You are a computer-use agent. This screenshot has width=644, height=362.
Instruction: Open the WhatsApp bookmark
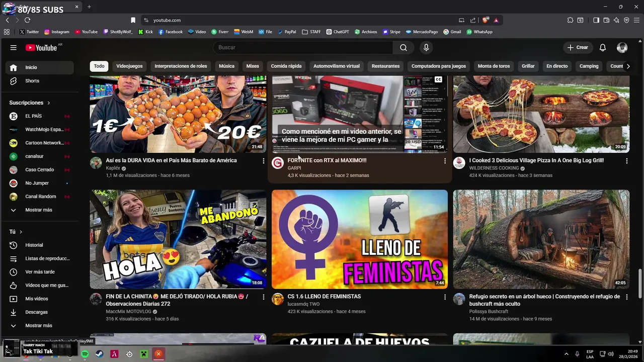point(479,32)
